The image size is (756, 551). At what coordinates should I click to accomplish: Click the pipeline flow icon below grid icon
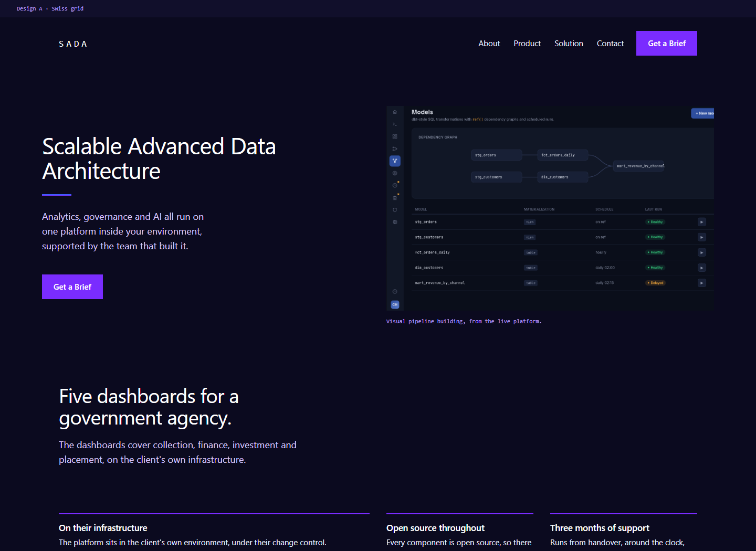click(x=395, y=149)
